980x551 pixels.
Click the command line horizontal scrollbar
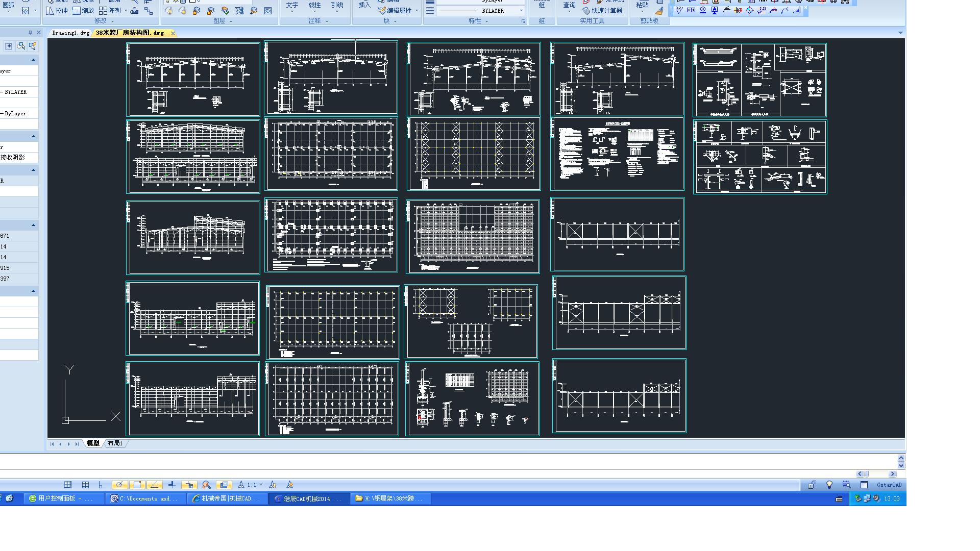point(876,474)
